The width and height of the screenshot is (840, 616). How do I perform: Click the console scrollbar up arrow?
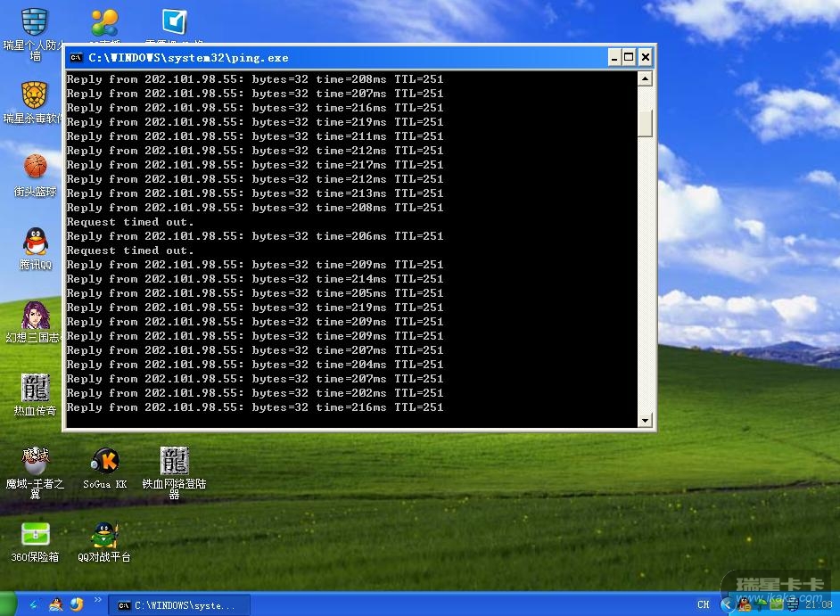coord(646,79)
